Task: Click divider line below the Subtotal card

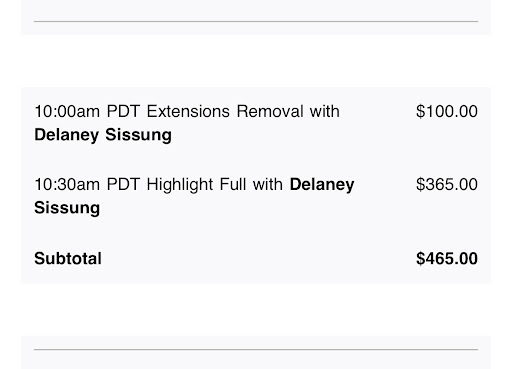Action: [256, 349]
